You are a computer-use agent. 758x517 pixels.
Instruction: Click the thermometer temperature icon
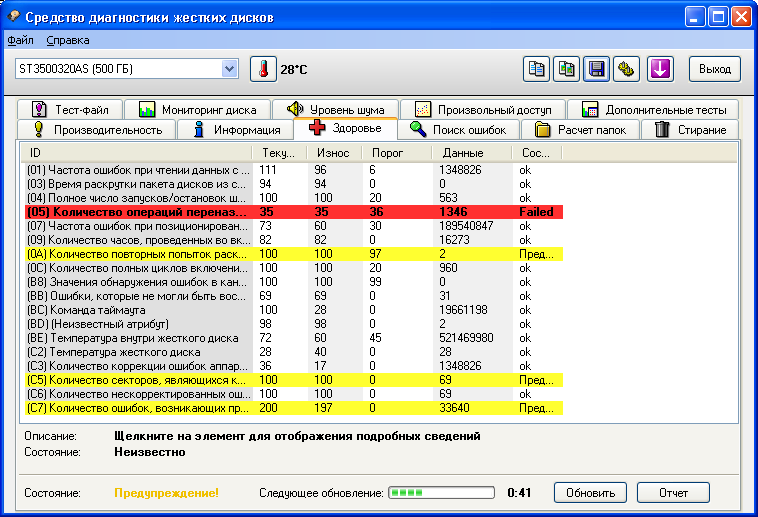(262, 69)
